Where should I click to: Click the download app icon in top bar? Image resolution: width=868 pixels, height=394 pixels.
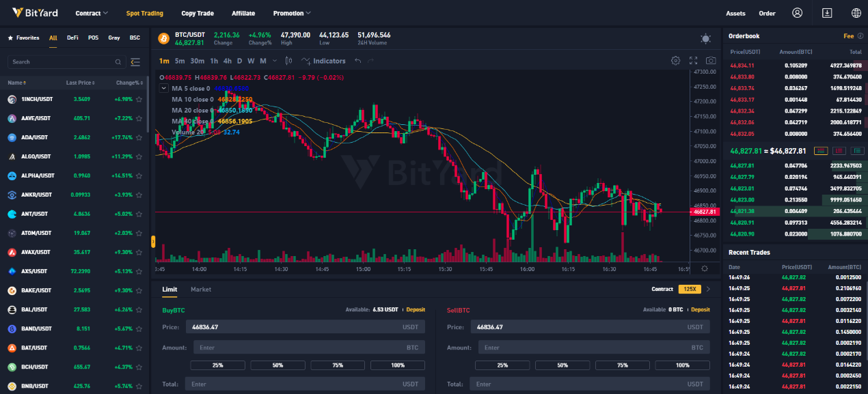click(828, 12)
